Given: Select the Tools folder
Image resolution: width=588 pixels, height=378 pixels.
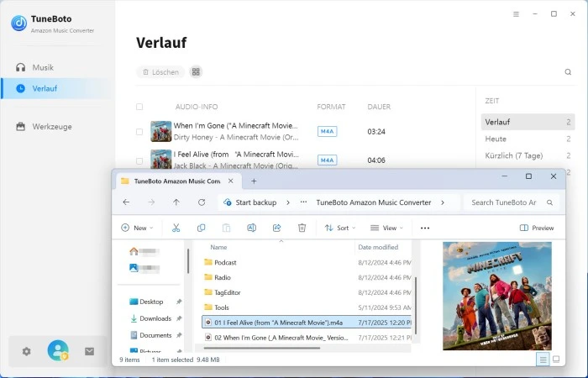Looking at the screenshot, I should pyautogui.click(x=221, y=307).
